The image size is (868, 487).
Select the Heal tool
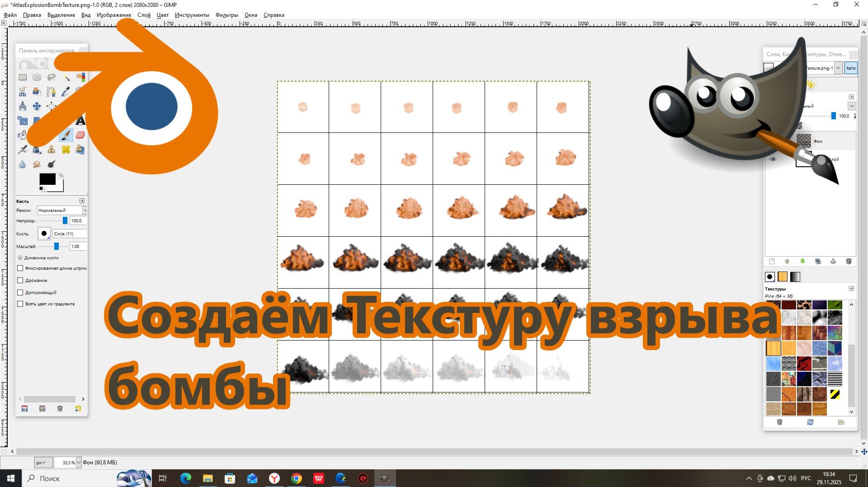(x=66, y=150)
